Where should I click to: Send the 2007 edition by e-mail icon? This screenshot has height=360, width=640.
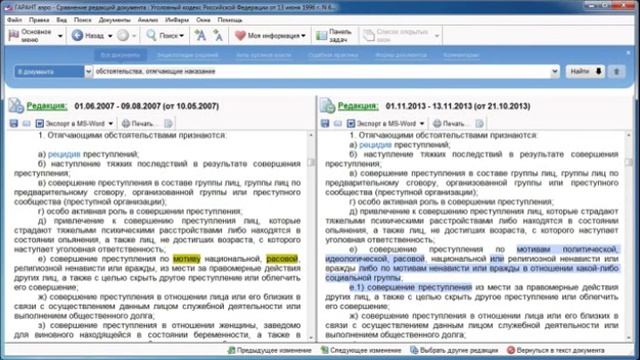[x=27, y=123]
